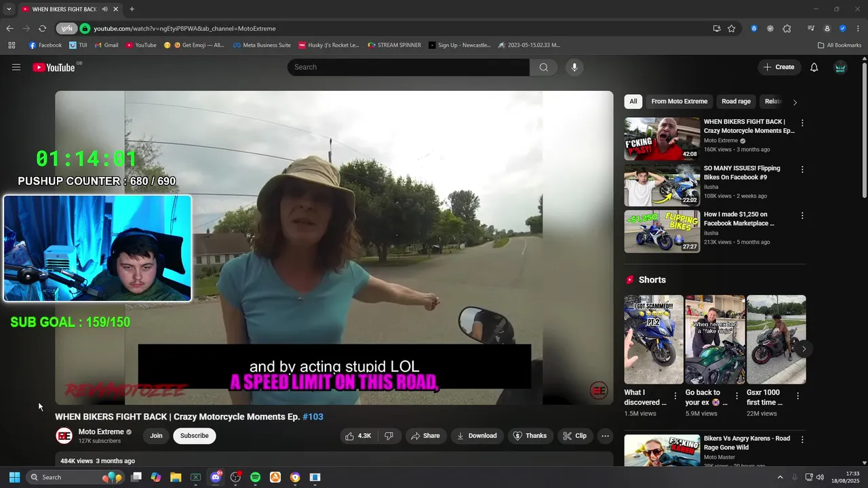Open Gmail bookmark
The height and width of the screenshot is (488, 868).
point(106,45)
